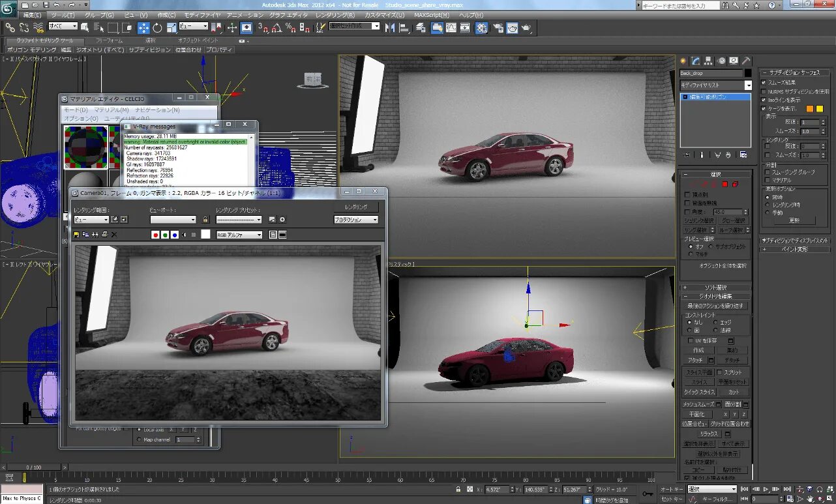
Task: Select Edge constraint radio button
Action: point(716,322)
